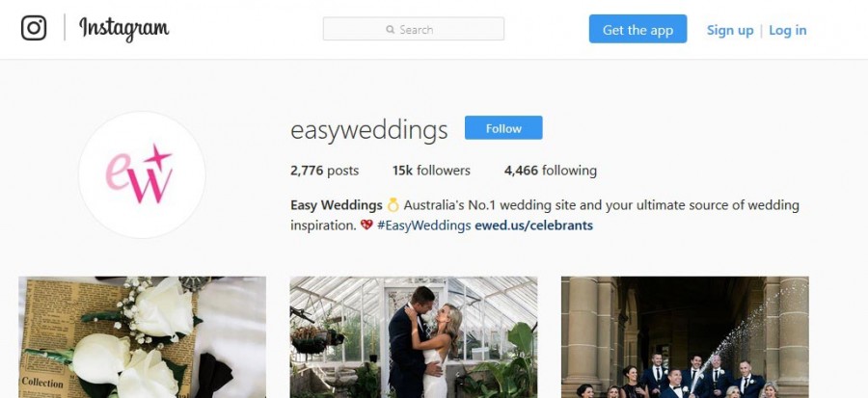Open the #EasyWeddings hashtag link
This screenshot has width=868, height=398.
click(423, 226)
